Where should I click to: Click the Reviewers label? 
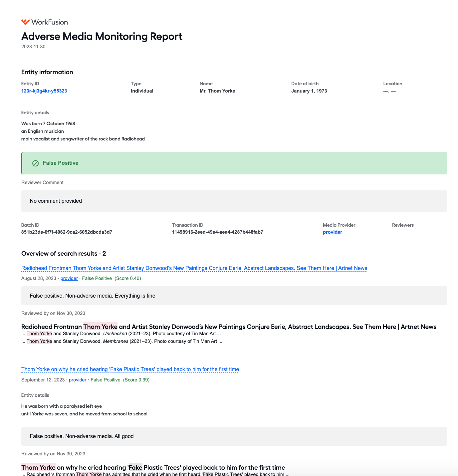pyautogui.click(x=403, y=225)
